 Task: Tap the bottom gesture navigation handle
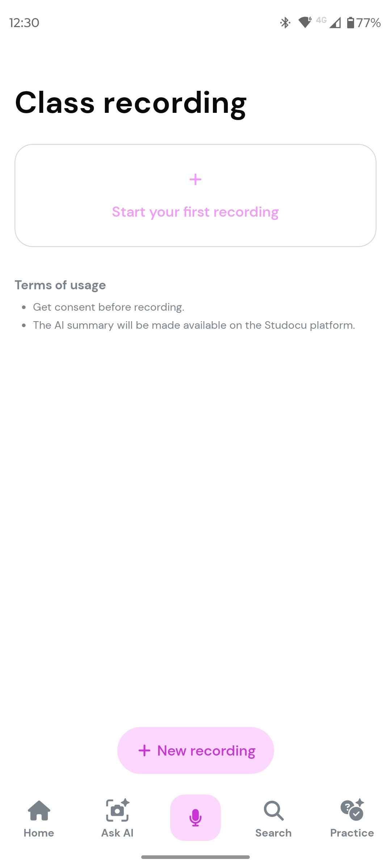point(195,857)
